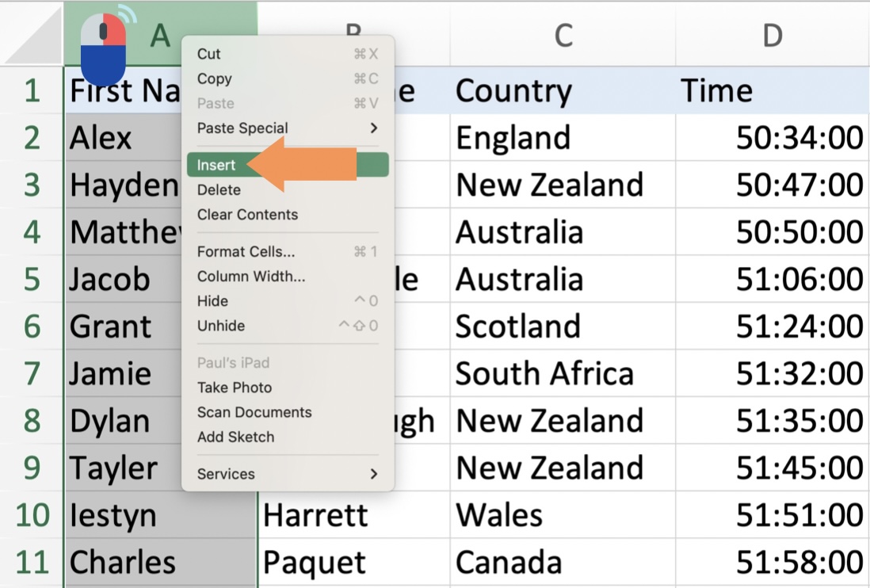
Task: Click the Time header cell
Action: [x=773, y=90]
